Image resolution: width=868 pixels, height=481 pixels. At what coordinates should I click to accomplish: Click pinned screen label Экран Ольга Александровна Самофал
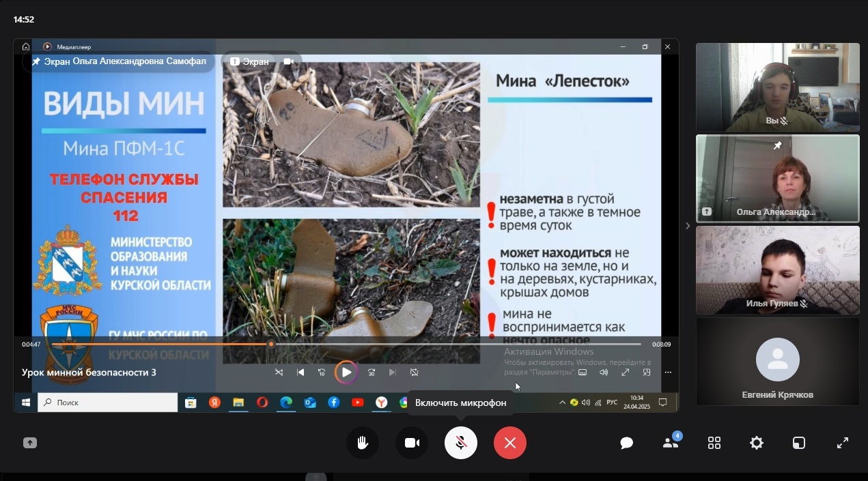click(119, 61)
